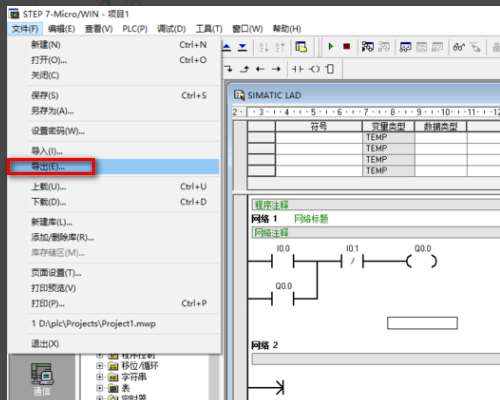The image size is (500, 400).
Task: Open recent file D:\plc\Projects\Project1.mwp
Action: pyautogui.click(x=113, y=324)
